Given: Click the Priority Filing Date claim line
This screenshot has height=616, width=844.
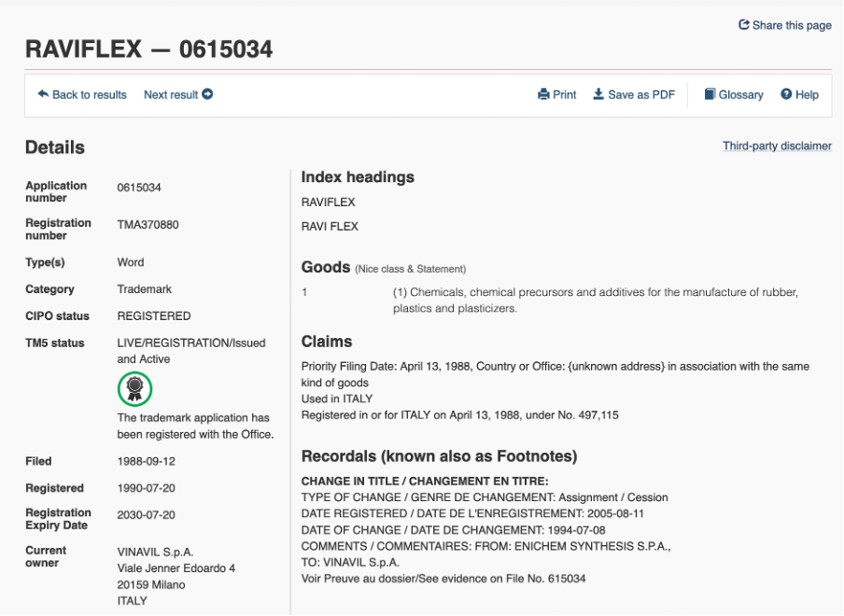Looking at the screenshot, I should click(556, 374).
